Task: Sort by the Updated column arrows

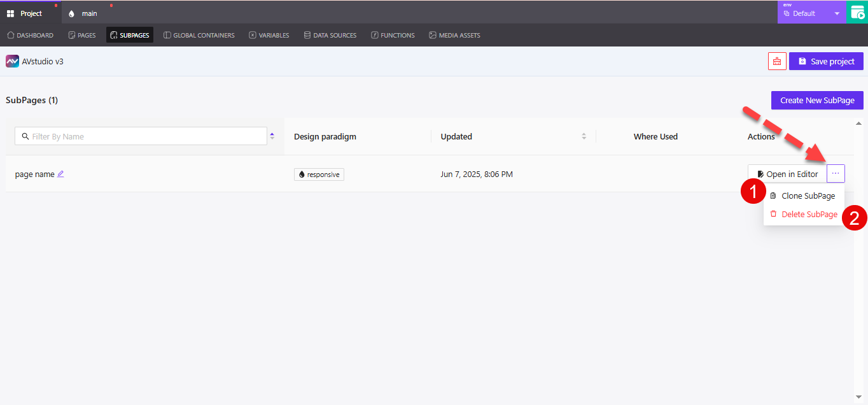Action: 584,136
